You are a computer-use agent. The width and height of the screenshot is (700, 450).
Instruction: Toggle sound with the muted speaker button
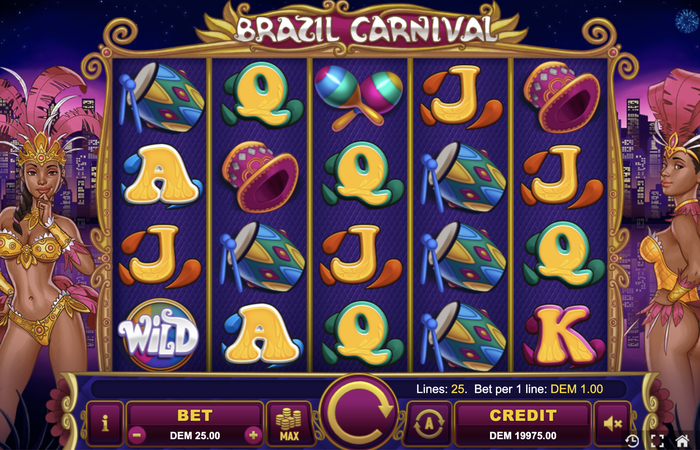(x=612, y=423)
